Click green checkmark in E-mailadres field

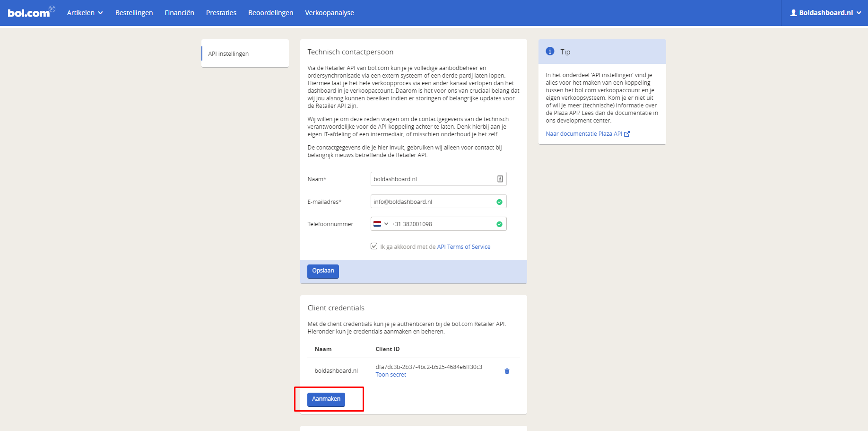[499, 202]
